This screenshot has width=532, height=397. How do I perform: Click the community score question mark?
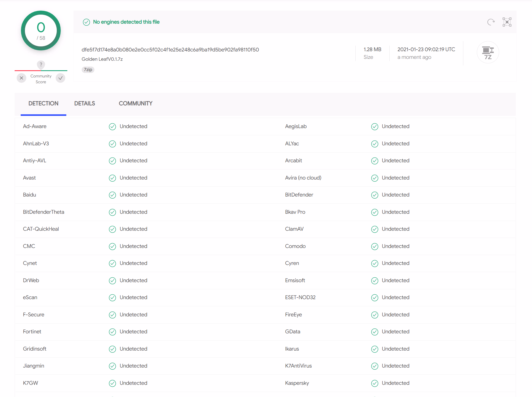pos(41,64)
